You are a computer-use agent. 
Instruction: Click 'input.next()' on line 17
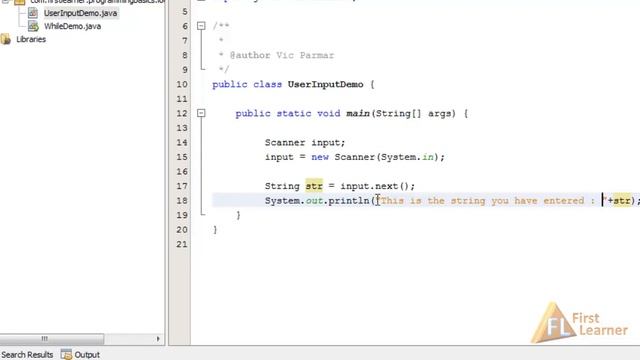pos(375,186)
